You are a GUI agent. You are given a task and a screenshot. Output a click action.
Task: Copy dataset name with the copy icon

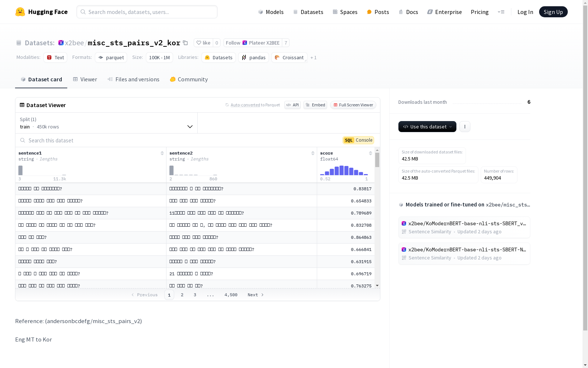[x=186, y=43]
